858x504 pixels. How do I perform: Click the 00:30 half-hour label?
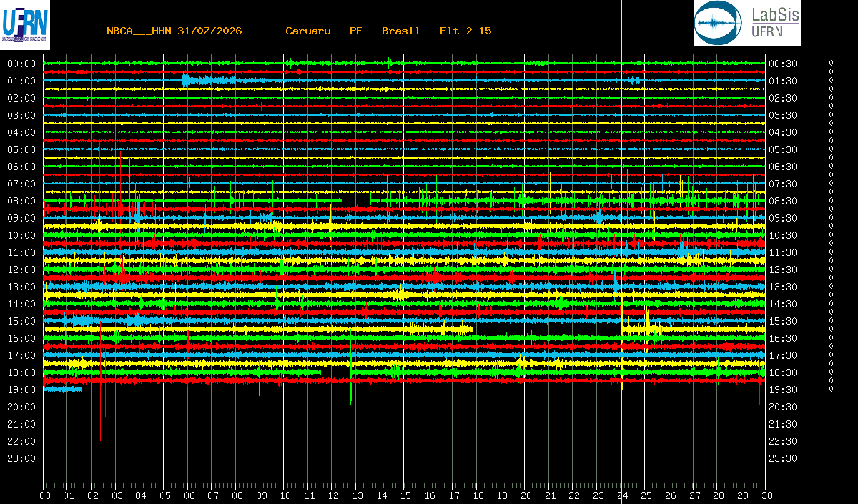coord(783,64)
